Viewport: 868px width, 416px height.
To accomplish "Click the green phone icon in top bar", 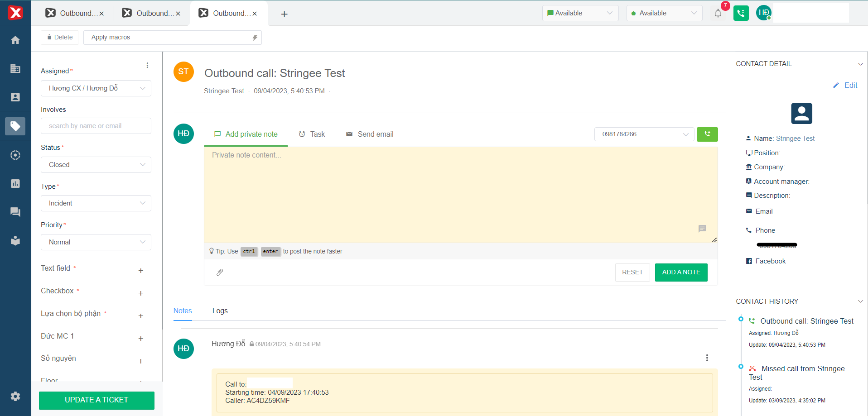I will point(741,13).
